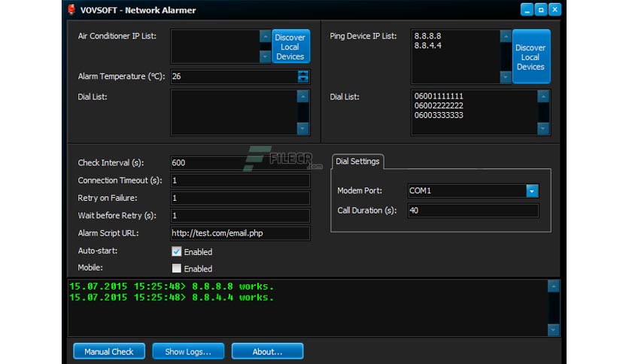The height and width of the screenshot is (364, 629).
Task: Close the Network Alarmer window
Action: pos(555,10)
